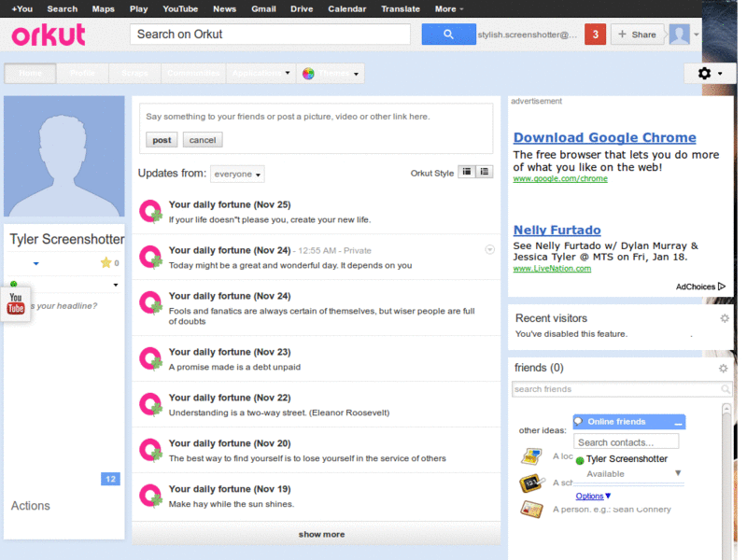Open the Profile tab

[x=82, y=74]
